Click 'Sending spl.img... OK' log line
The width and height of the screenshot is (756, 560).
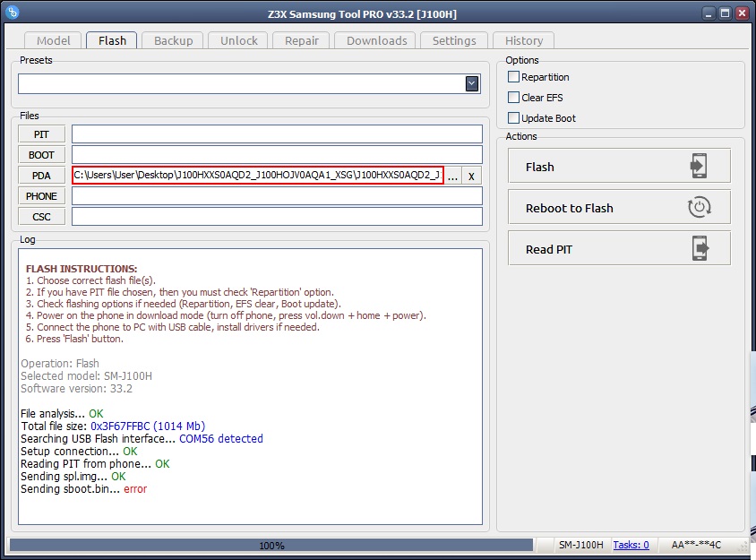click(73, 477)
